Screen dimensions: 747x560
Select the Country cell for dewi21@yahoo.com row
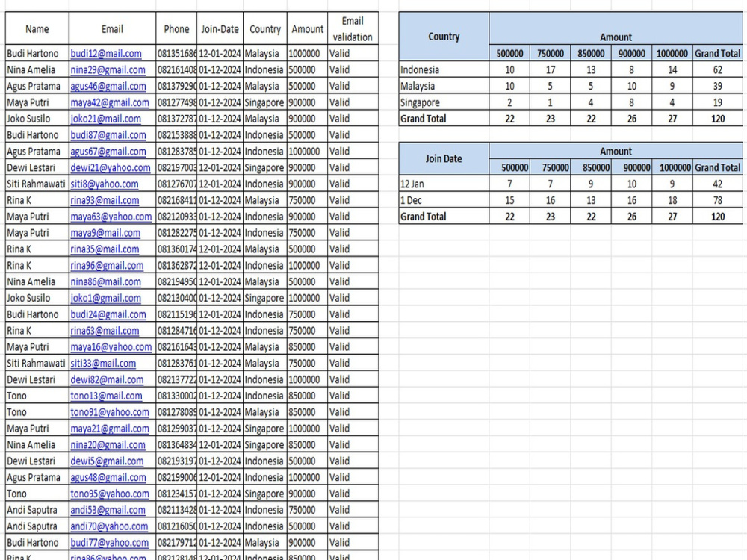pyautogui.click(x=265, y=167)
